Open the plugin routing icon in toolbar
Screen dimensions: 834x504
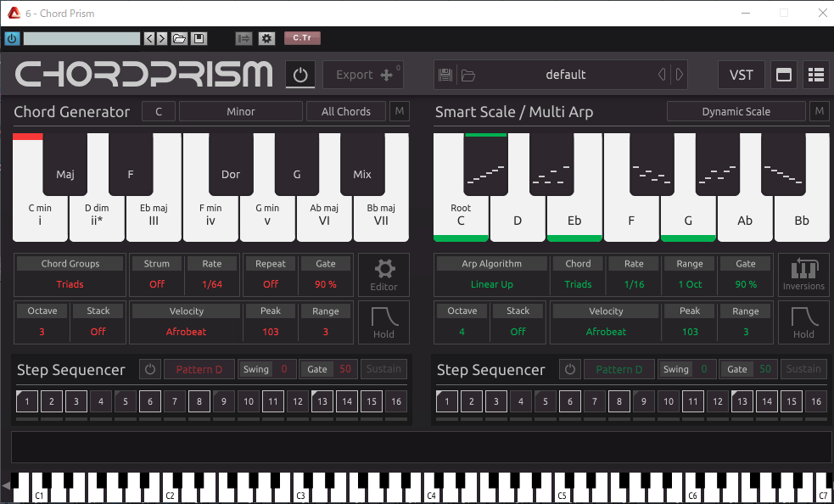(x=243, y=38)
